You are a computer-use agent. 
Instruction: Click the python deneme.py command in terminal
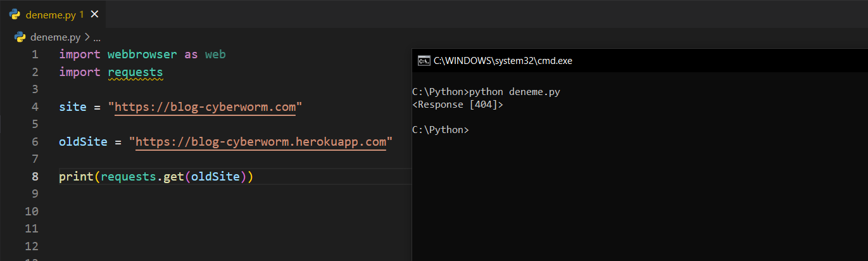(x=514, y=92)
